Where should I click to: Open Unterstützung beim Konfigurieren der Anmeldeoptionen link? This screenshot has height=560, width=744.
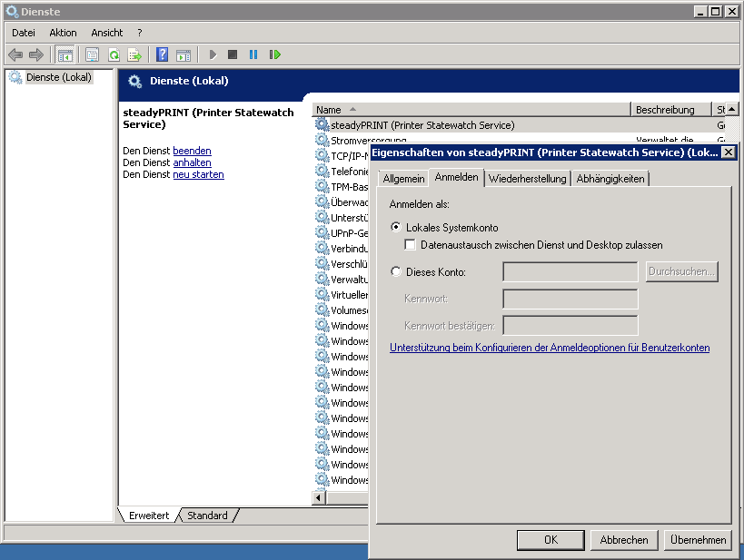(550, 348)
